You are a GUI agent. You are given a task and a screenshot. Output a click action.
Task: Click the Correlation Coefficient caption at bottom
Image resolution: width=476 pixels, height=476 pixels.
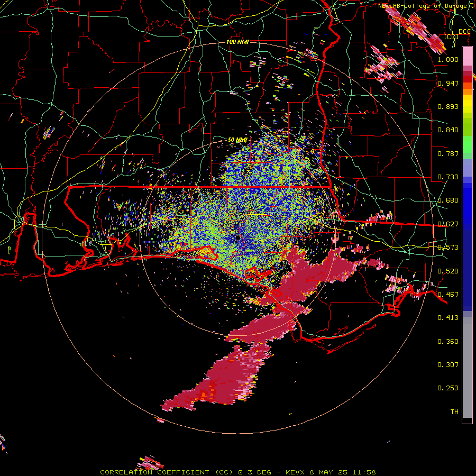click(237, 472)
